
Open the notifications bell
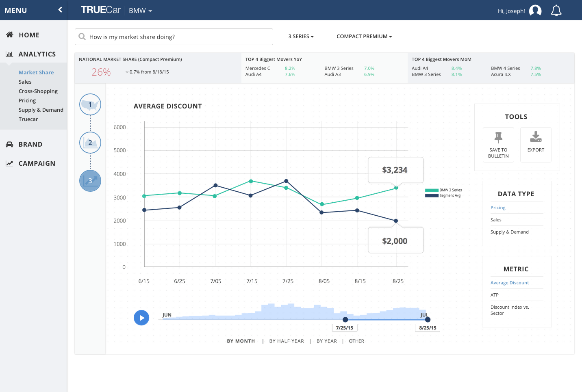[x=556, y=11]
